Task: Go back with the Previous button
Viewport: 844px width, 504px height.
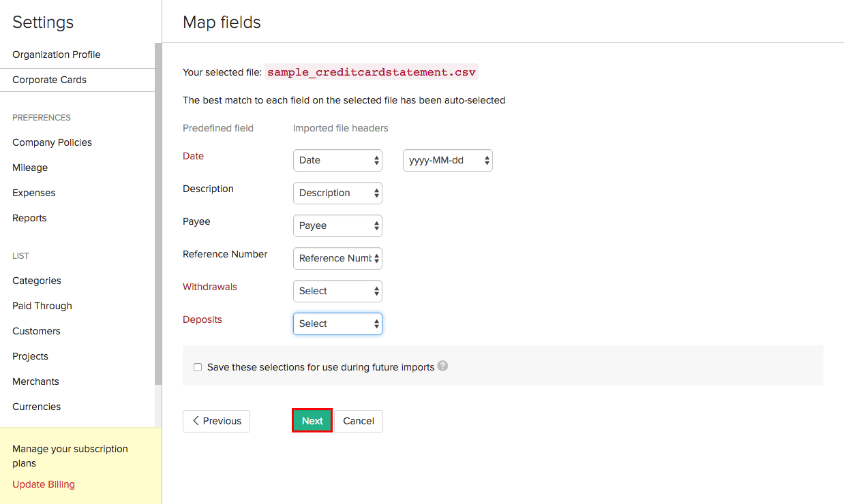Action: coord(216,421)
